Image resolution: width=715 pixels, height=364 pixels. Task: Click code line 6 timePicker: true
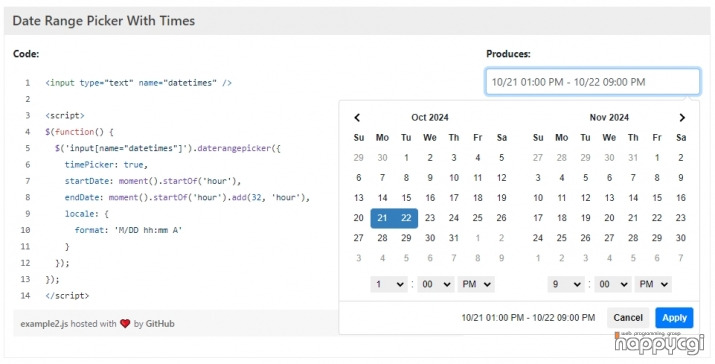tap(106, 165)
